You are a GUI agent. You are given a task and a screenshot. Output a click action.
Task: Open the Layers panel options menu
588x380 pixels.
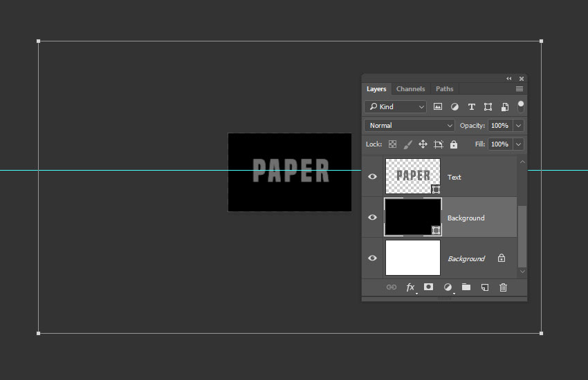click(520, 88)
